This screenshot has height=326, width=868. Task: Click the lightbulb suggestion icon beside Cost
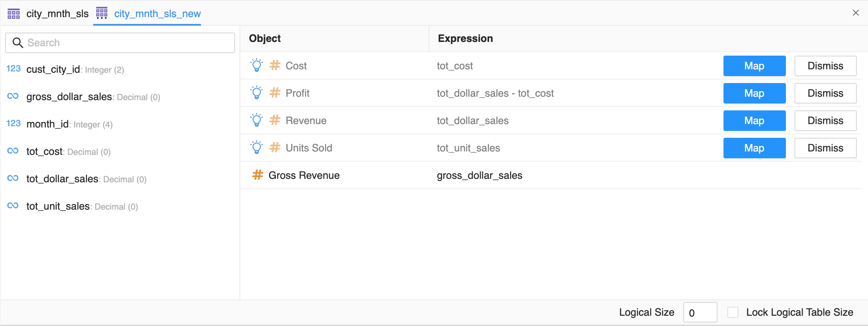(x=257, y=65)
